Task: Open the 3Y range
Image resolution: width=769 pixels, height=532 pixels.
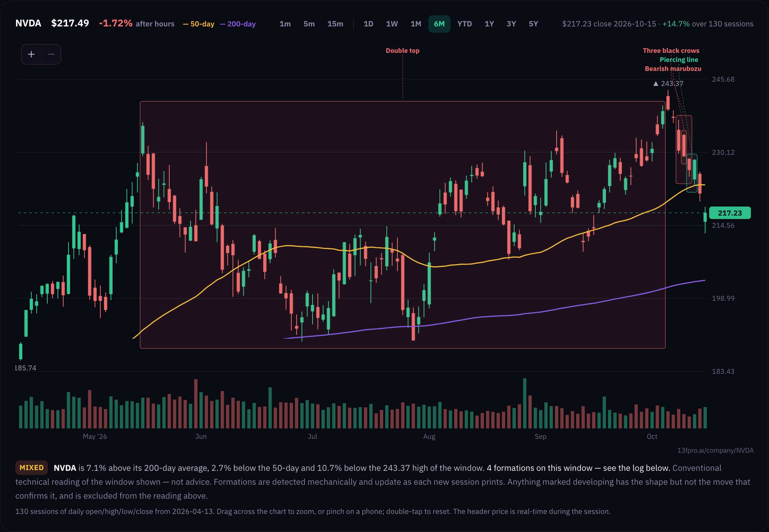Action: 511,24
